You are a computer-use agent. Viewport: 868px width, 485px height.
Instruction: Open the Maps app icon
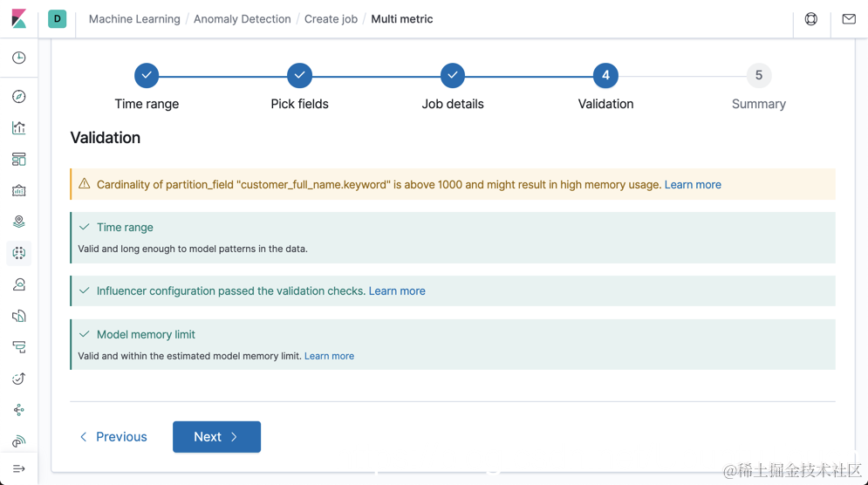pos(18,222)
